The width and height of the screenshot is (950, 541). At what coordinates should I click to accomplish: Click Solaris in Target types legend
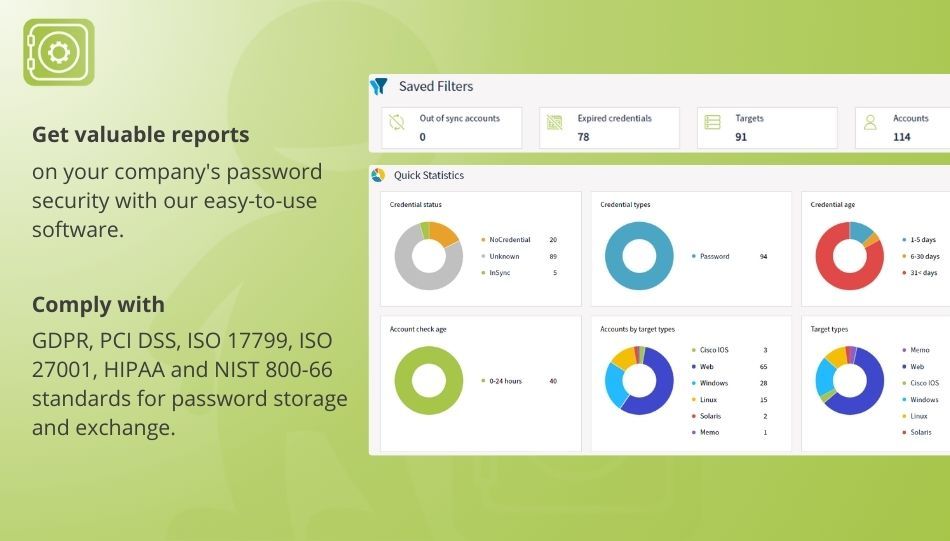click(x=917, y=433)
